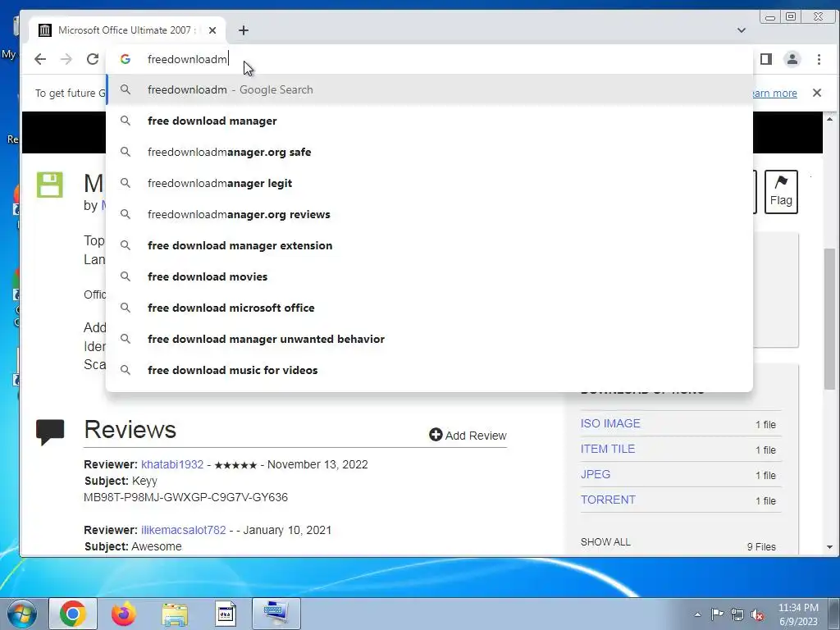This screenshot has width=840, height=630.
Task: Click the notepad-style taskbar application icon
Action: 225,614
